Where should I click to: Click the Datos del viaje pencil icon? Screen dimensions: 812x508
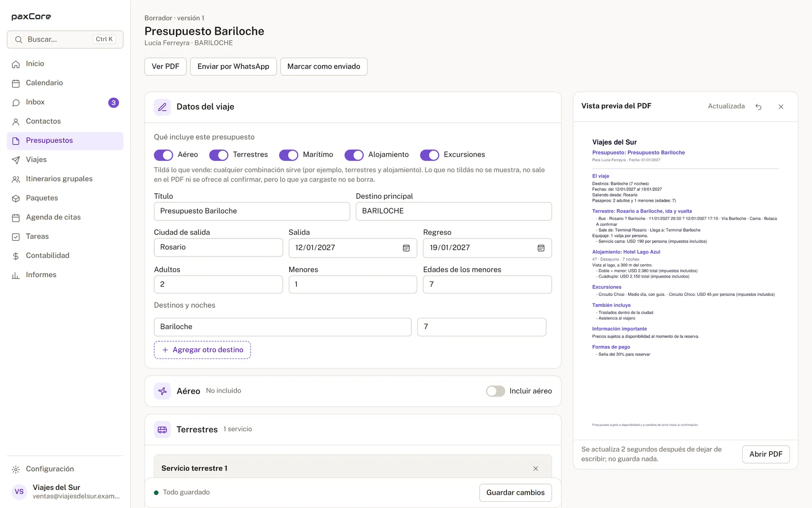(x=162, y=107)
